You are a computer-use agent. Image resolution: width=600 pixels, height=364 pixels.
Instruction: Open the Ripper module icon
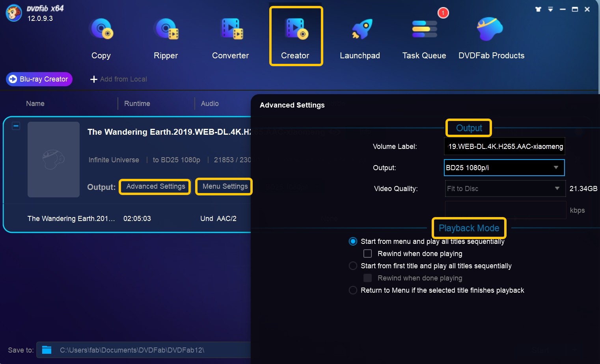click(x=166, y=30)
